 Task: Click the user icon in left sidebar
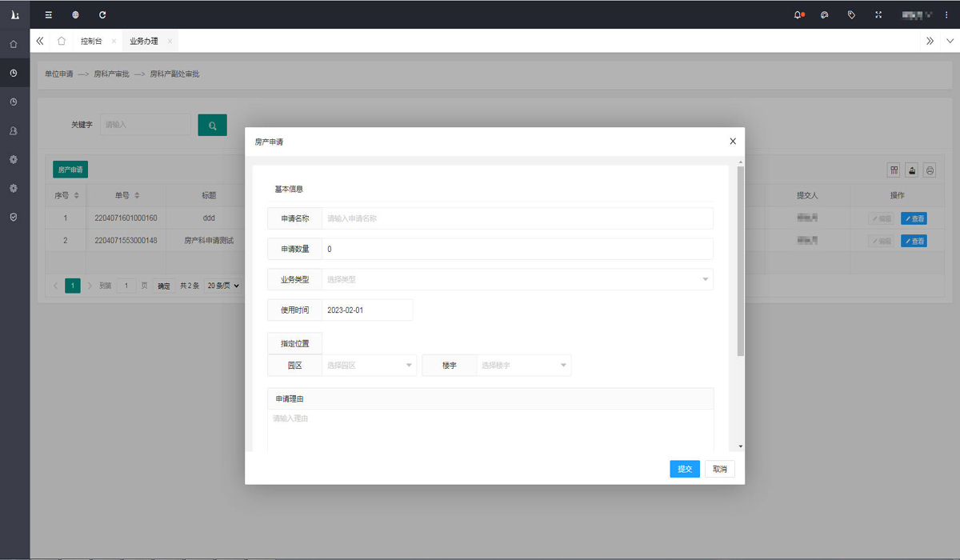point(14,130)
